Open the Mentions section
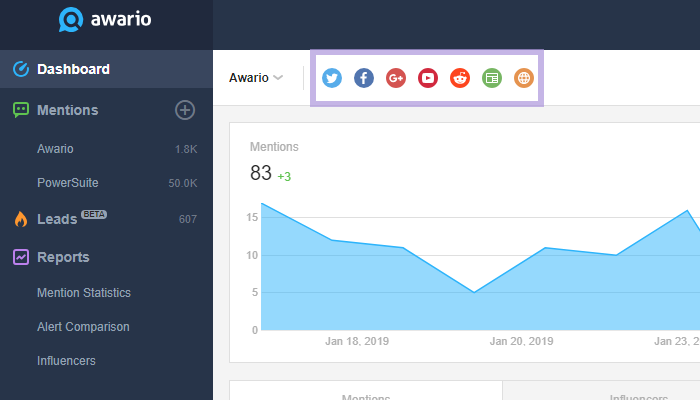 (x=67, y=110)
